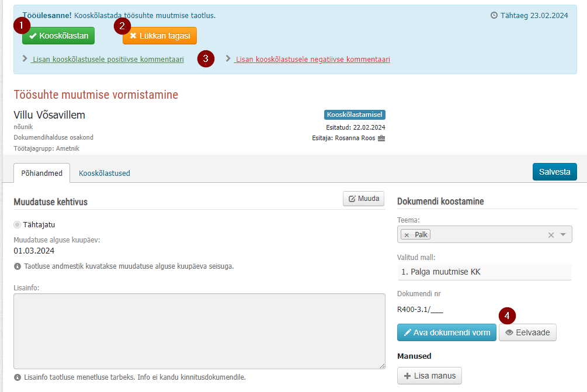The width and height of the screenshot is (587, 392).
Task: Click the green Kooskõlastan approve button
Action: (x=58, y=36)
